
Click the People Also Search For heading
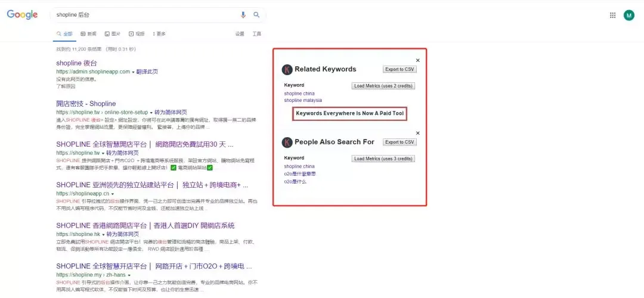pyautogui.click(x=335, y=142)
